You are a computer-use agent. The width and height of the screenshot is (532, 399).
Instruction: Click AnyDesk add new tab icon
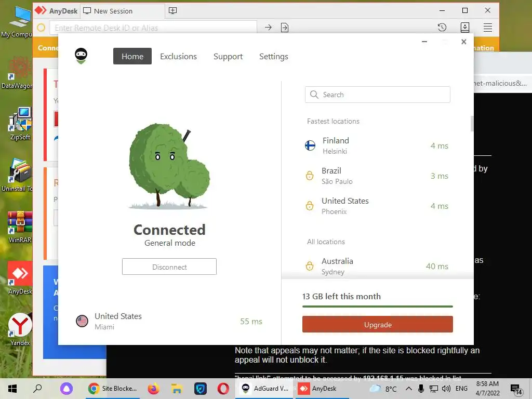[x=172, y=10]
